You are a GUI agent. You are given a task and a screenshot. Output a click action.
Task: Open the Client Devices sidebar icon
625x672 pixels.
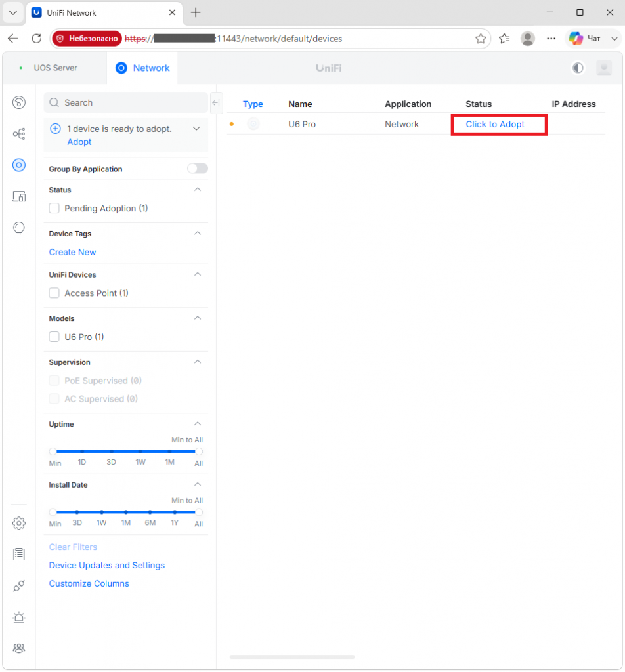tap(19, 196)
